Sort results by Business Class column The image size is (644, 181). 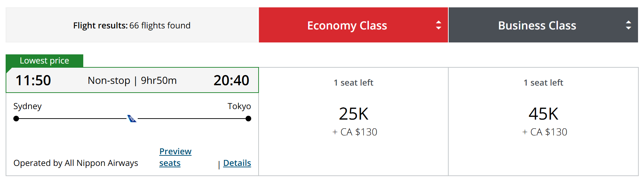click(537, 25)
